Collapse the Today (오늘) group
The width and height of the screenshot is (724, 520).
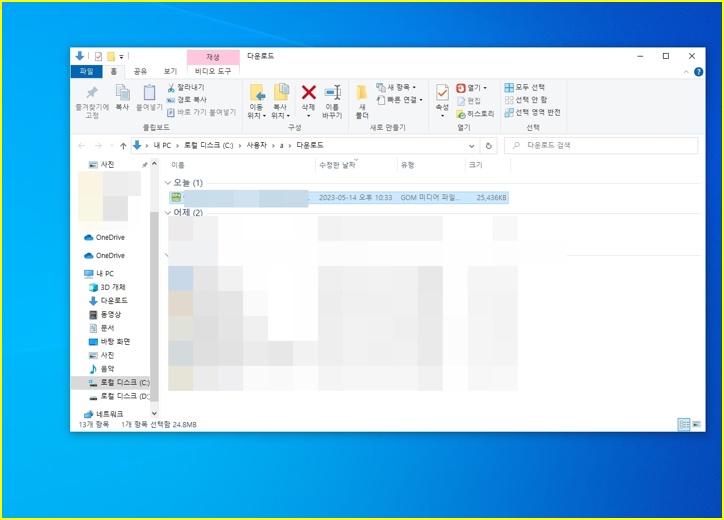(x=168, y=183)
